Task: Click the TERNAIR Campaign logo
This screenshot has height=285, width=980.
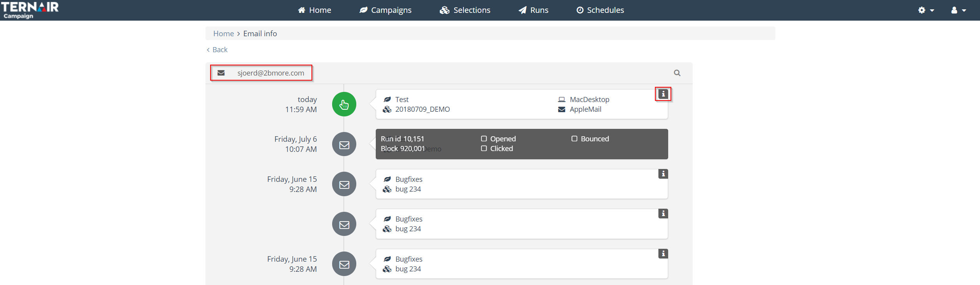Action: pyautogui.click(x=30, y=10)
